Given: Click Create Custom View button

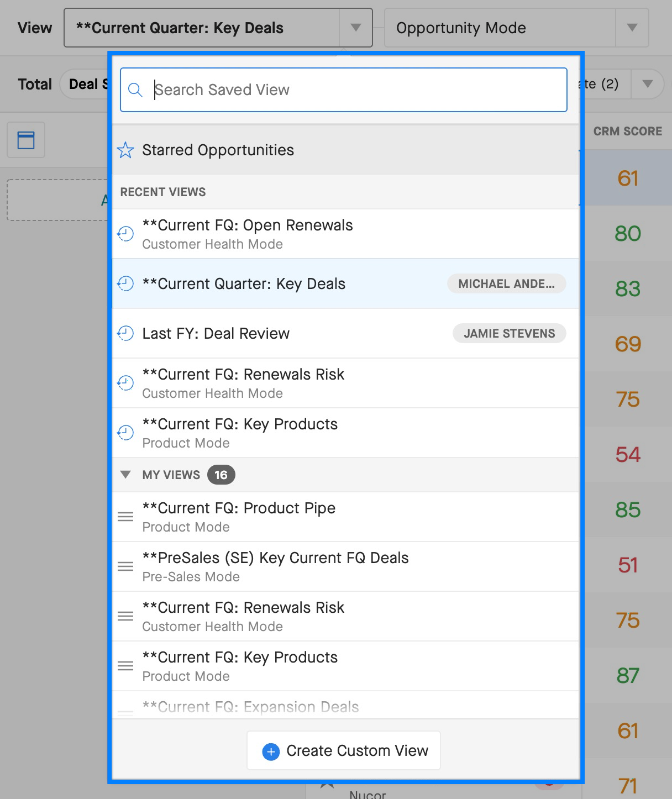Looking at the screenshot, I should click(x=344, y=751).
